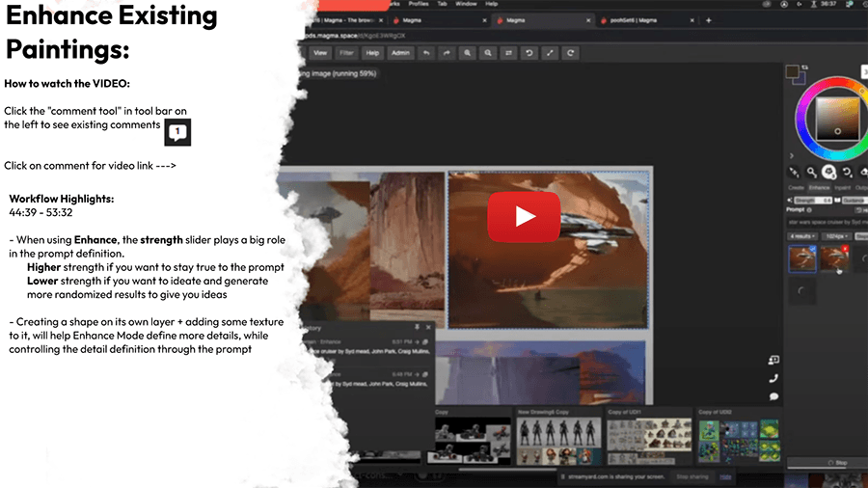868x488 pixels.
Task: Play the embedded YouTube video
Action: tap(524, 217)
